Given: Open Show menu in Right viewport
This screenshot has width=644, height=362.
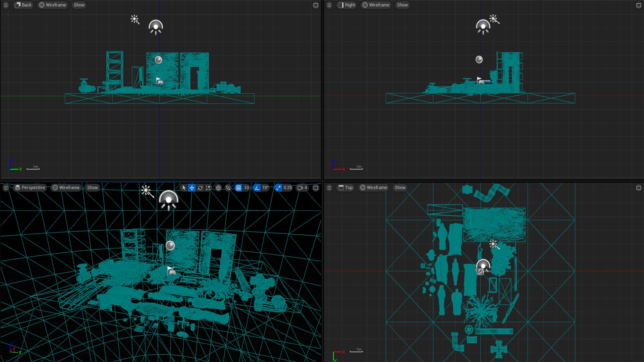Looking at the screenshot, I should 402,5.
